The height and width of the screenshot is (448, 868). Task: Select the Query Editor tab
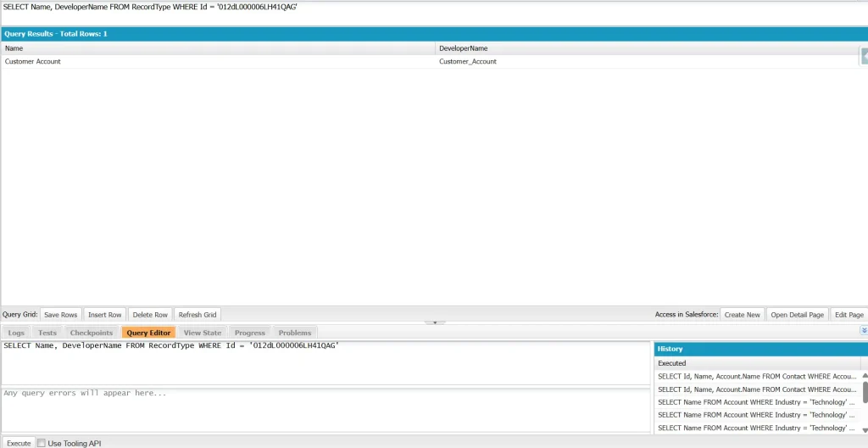pyautogui.click(x=148, y=333)
